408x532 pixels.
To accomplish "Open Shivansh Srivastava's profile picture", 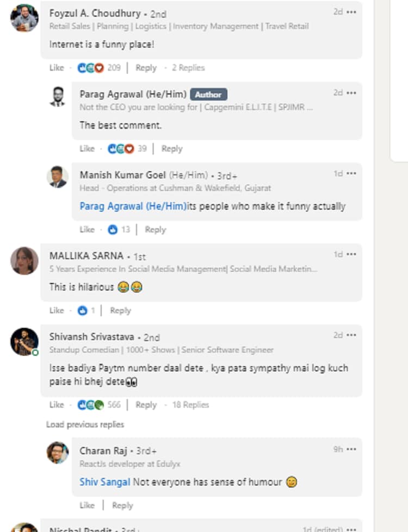I will point(24,341).
